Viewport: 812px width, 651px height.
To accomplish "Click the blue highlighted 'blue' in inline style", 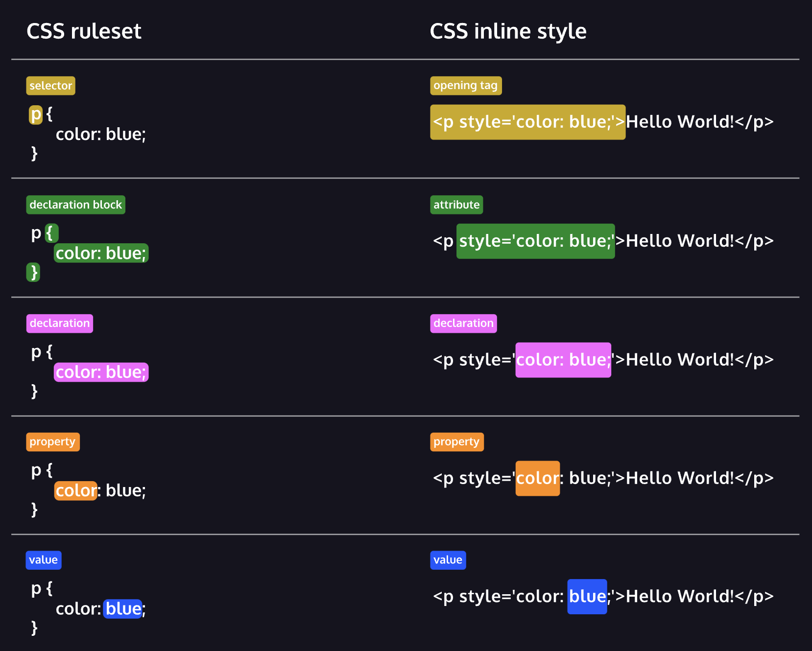I will coord(587,597).
